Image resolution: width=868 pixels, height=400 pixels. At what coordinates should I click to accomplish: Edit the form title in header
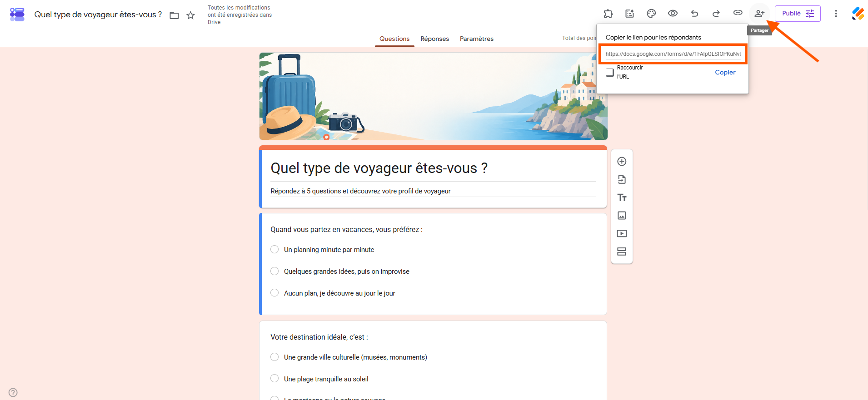[98, 15]
